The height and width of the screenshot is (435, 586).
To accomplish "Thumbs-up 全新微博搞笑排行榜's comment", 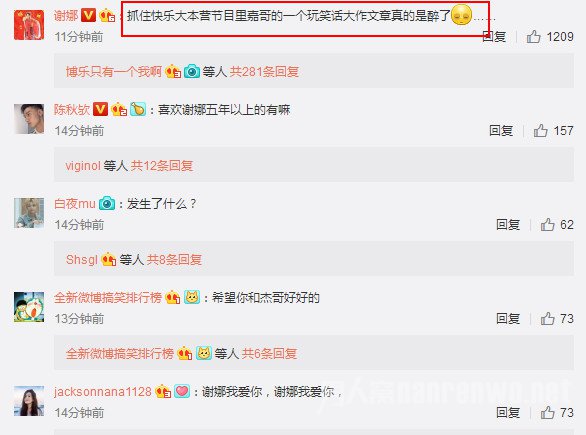I will [x=548, y=319].
